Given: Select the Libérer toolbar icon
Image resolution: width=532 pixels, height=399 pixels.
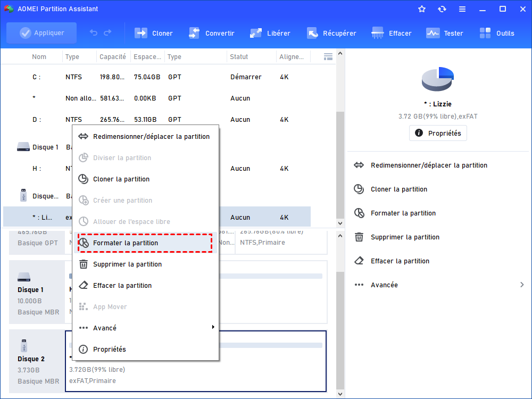Looking at the screenshot, I should [256, 33].
